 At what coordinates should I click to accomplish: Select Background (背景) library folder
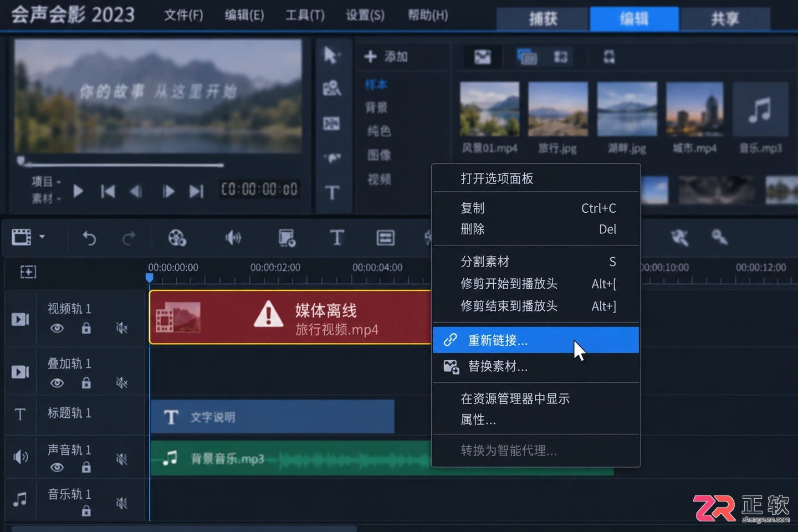pyautogui.click(x=376, y=108)
